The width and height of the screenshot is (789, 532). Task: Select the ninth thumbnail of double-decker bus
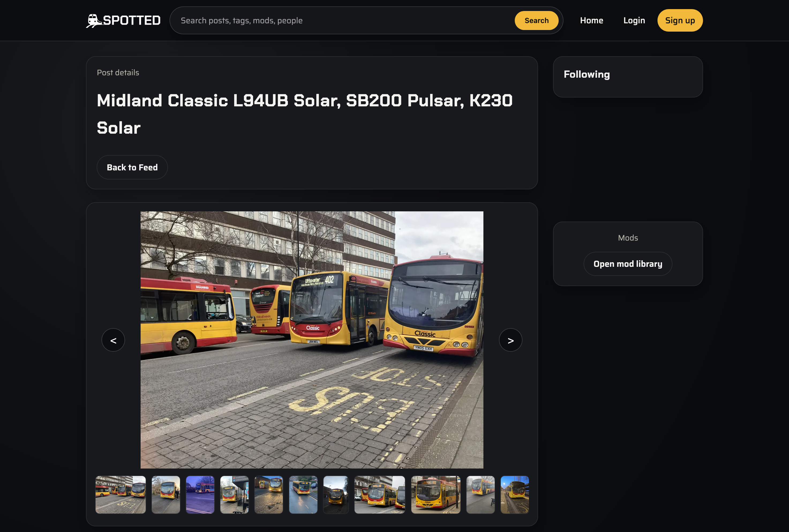[x=435, y=494]
